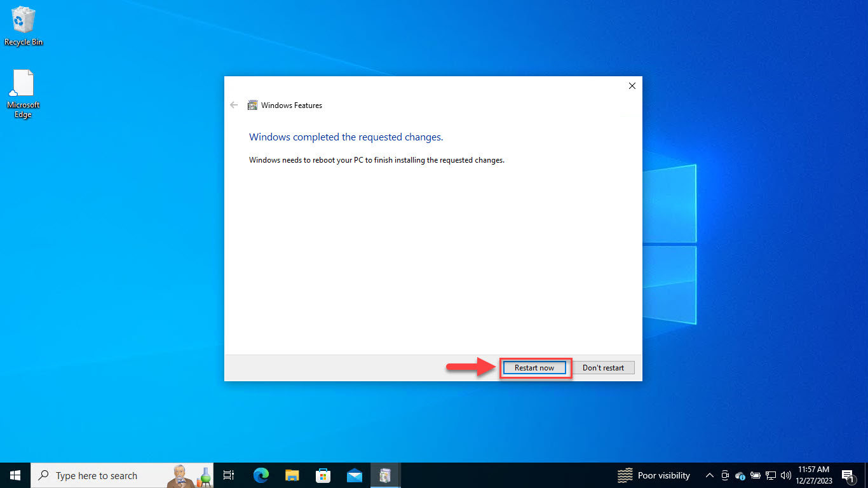This screenshot has width=868, height=488.
Task: Click the Windows Features taskbar icon
Action: click(385, 475)
